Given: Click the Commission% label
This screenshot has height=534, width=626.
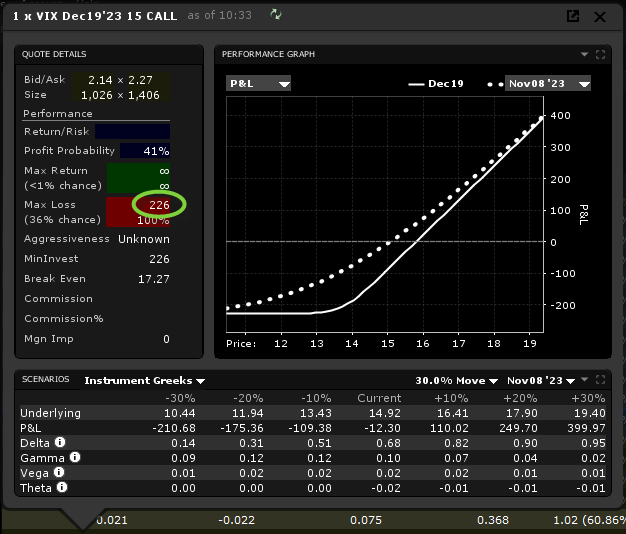Looking at the screenshot, I should [64, 318].
